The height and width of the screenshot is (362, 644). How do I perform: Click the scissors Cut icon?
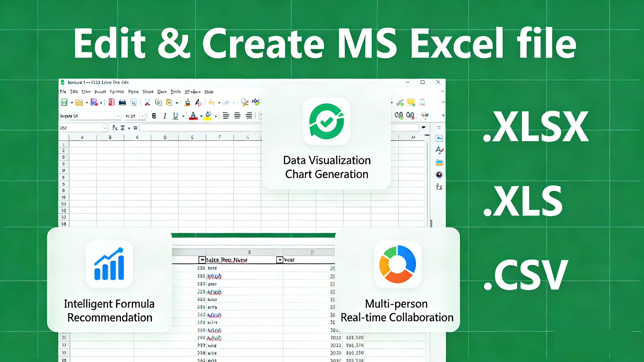tap(147, 102)
